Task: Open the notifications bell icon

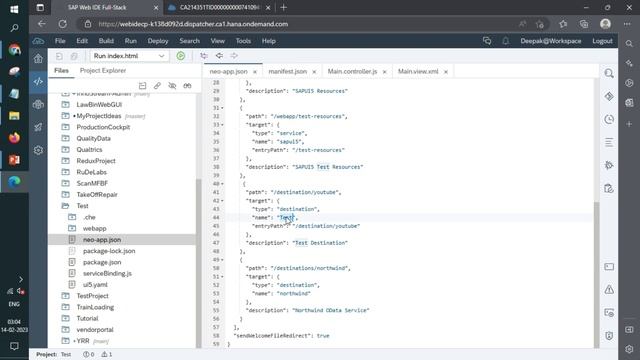Action: point(505,41)
